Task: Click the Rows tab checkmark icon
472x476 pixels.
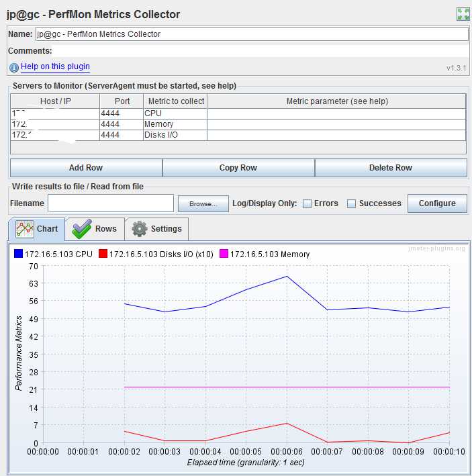Action: tap(82, 229)
